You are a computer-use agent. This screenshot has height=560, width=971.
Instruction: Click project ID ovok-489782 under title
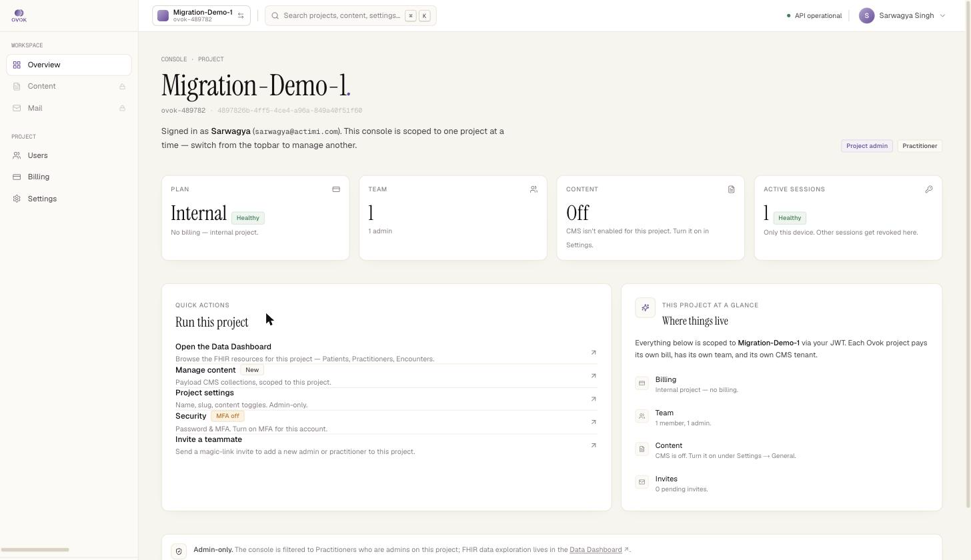[x=183, y=111]
